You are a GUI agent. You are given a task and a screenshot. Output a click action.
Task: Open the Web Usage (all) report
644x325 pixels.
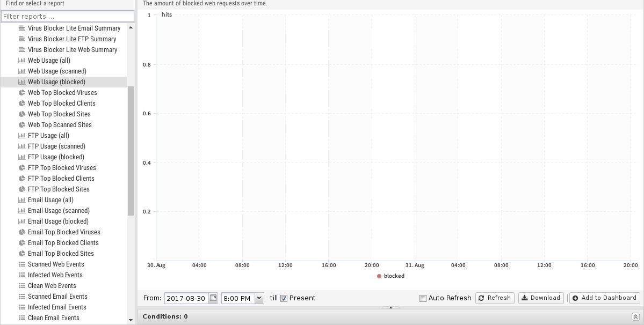64,60
